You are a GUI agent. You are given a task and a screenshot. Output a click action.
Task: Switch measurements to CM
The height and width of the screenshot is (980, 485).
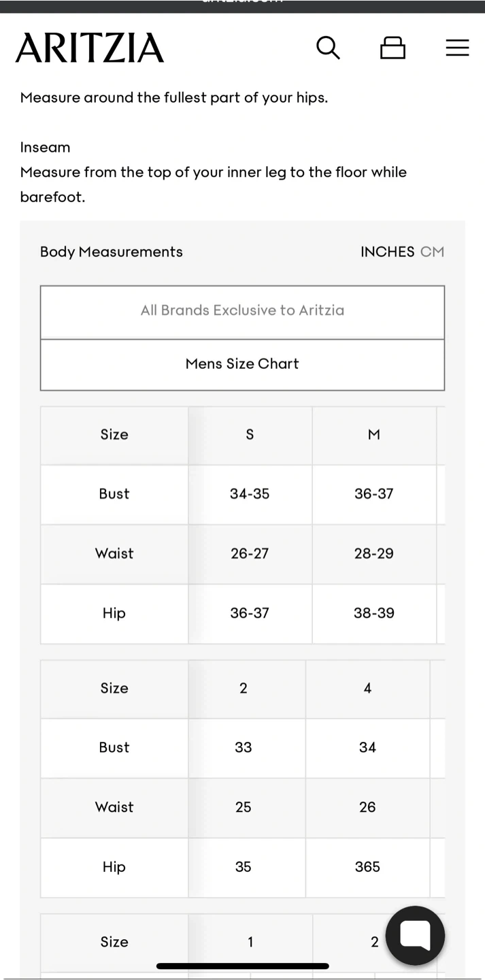tap(432, 252)
